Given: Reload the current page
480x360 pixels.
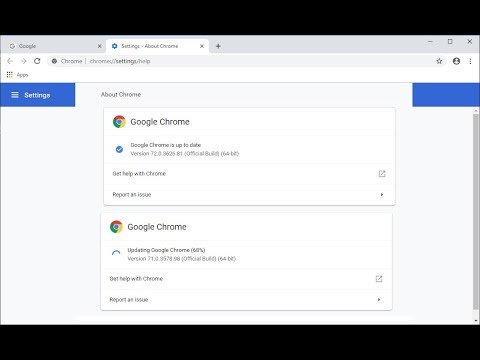Looking at the screenshot, I should tap(37, 61).
